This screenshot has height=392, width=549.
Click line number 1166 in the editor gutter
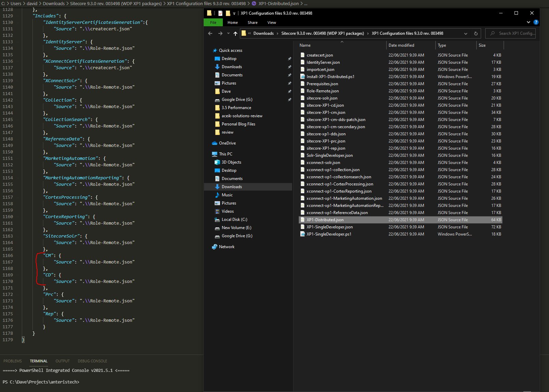[8, 256]
